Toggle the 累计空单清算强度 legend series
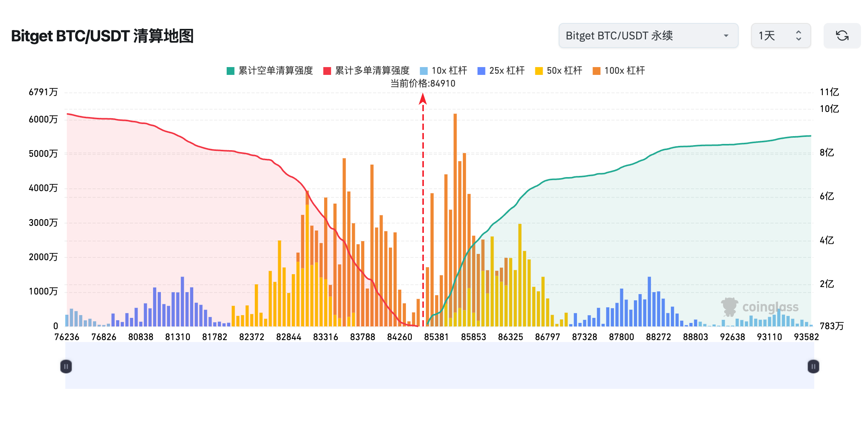 click(275, 71)
